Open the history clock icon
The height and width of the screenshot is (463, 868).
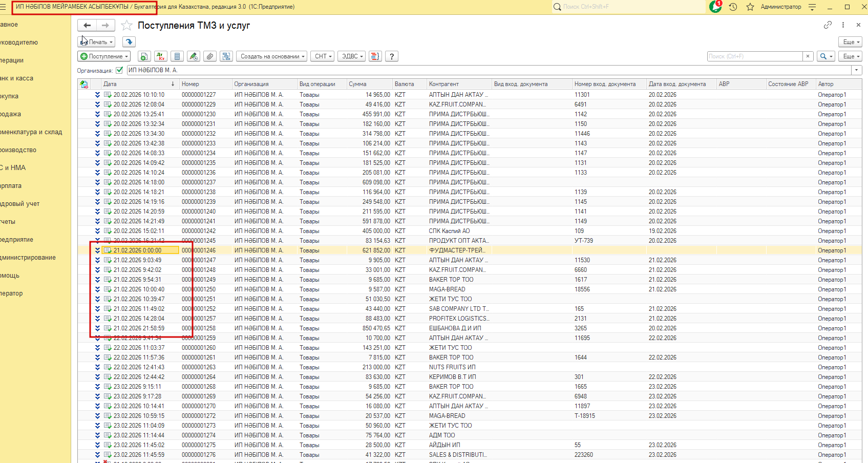[x=733, y=7]
